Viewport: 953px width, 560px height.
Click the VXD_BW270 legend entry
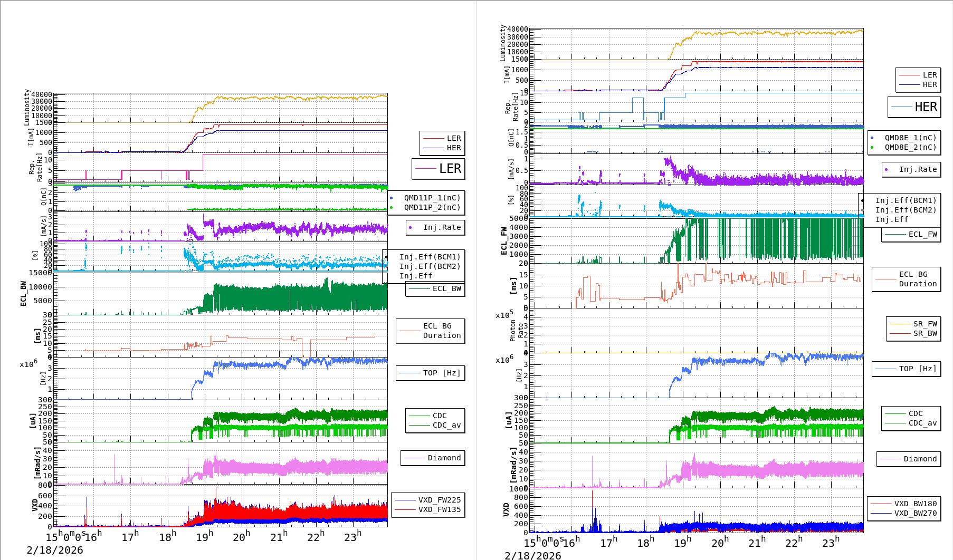[x=915, y=513]
